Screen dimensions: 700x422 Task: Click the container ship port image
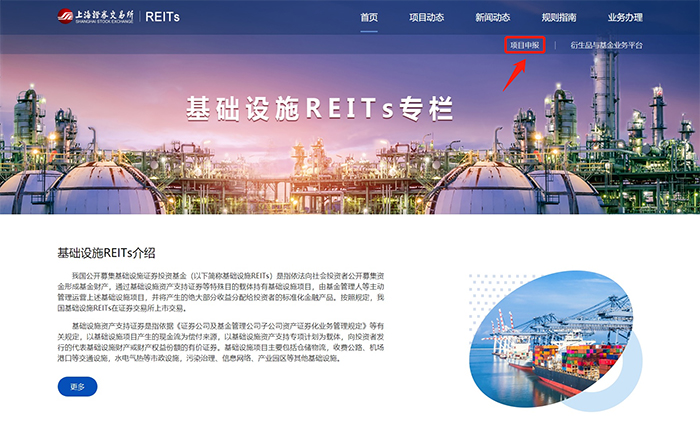tap(552, 339)
